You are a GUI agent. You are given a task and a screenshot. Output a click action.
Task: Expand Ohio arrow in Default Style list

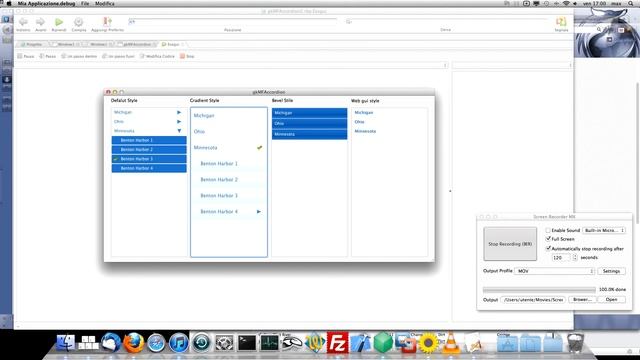(x=179, y=121)
